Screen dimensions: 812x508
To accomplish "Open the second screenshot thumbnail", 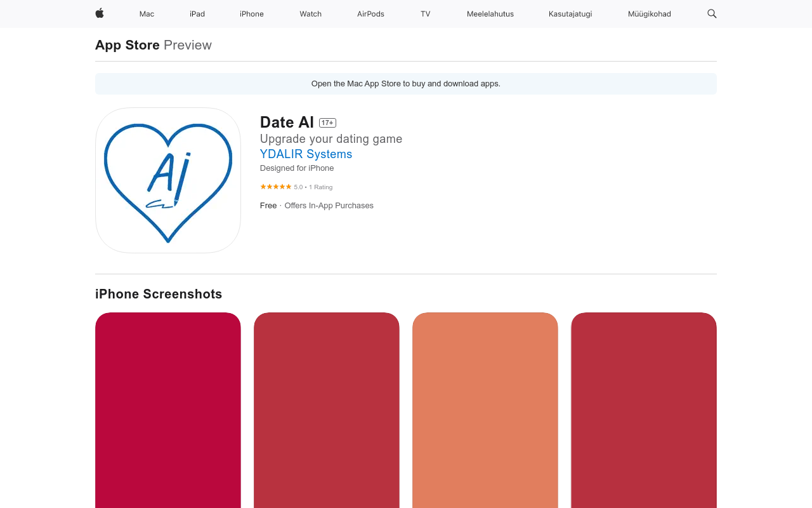I will 327,410.
